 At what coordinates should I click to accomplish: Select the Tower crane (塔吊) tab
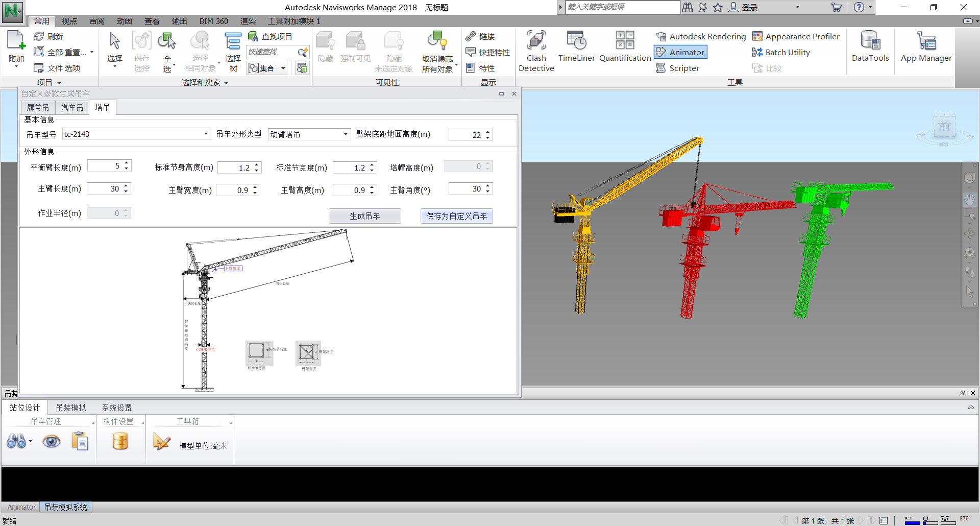(x=103, y=107)
